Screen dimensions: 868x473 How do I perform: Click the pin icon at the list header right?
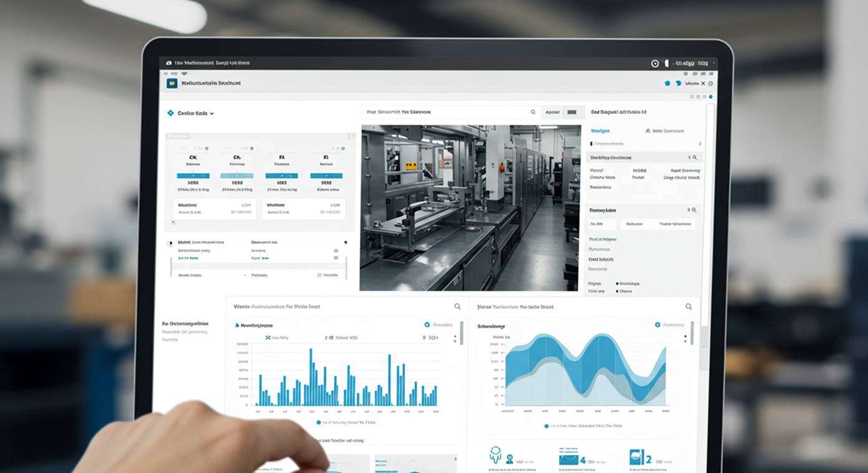click(345, 242)
